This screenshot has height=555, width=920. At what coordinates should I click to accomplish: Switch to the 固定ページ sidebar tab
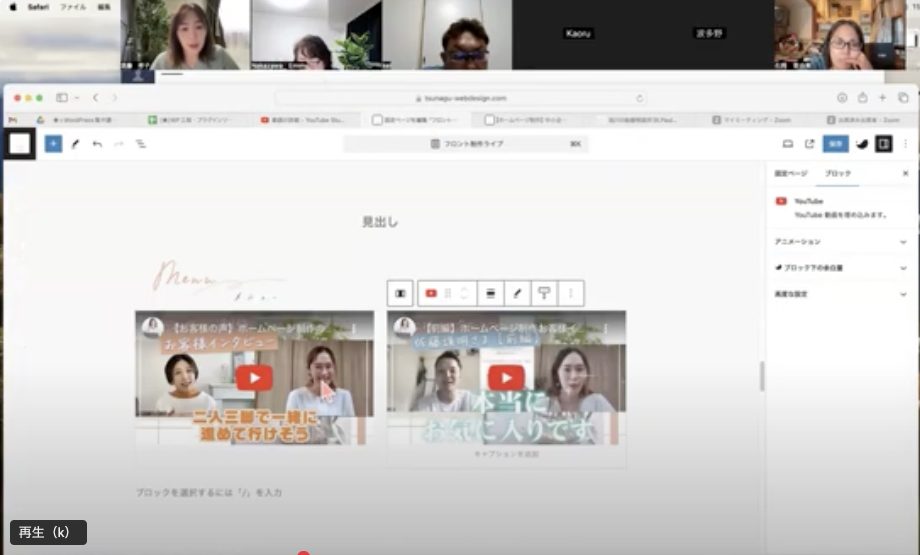click(790, 174)
